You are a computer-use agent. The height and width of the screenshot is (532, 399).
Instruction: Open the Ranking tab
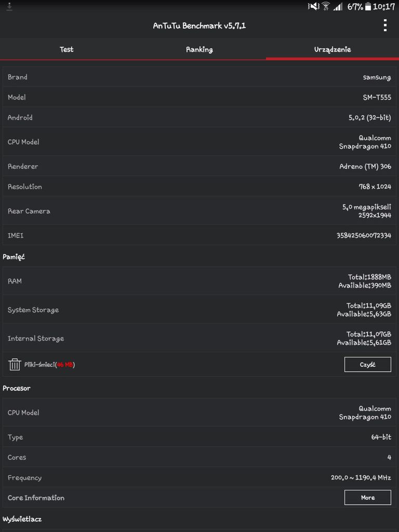pyautogui.click(x=199, y=49)
